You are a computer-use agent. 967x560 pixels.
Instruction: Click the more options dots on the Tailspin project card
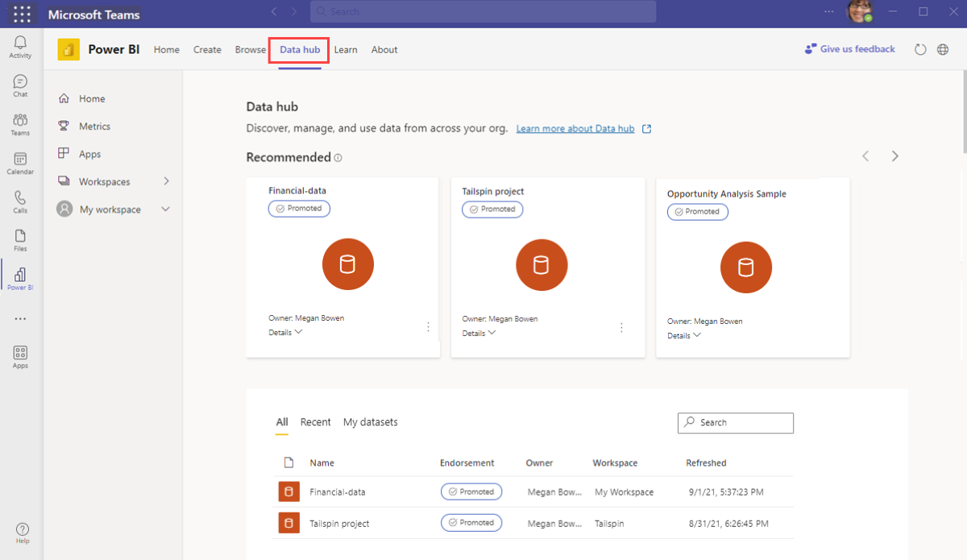click(621, 328)
